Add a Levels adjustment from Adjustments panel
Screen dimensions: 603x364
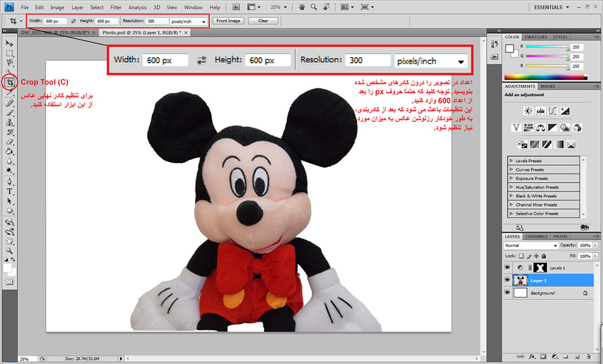point(540,111)
